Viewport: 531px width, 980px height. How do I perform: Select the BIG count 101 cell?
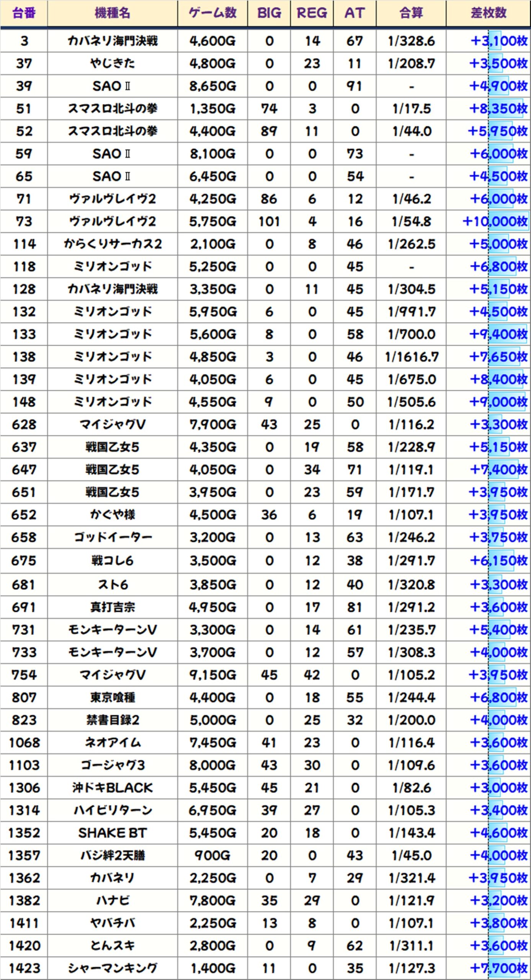point(269,221)
